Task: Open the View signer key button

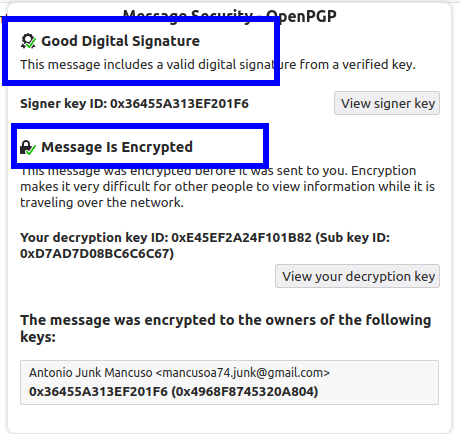Action: pos(387,103)
